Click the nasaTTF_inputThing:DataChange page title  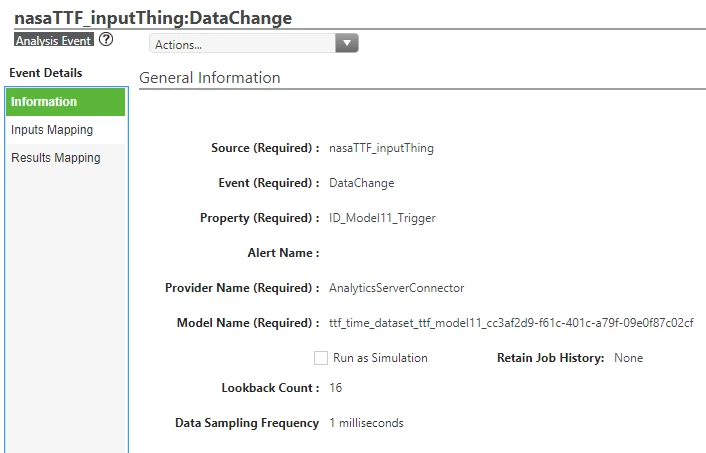click(x=153, y=18)
